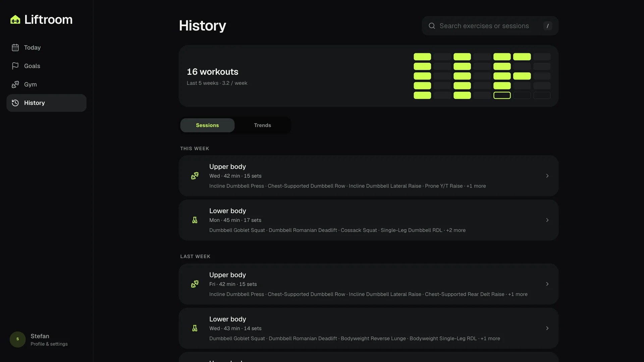Open the Upper body Fri session title
The image size is (644, 362).
(227, 275)
